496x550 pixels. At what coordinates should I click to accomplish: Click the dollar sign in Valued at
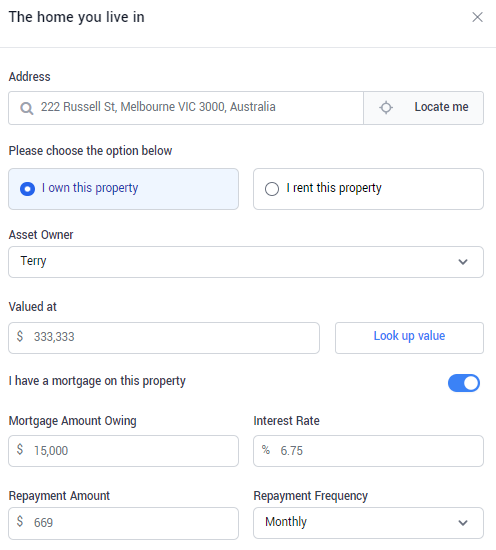point(20,336)
